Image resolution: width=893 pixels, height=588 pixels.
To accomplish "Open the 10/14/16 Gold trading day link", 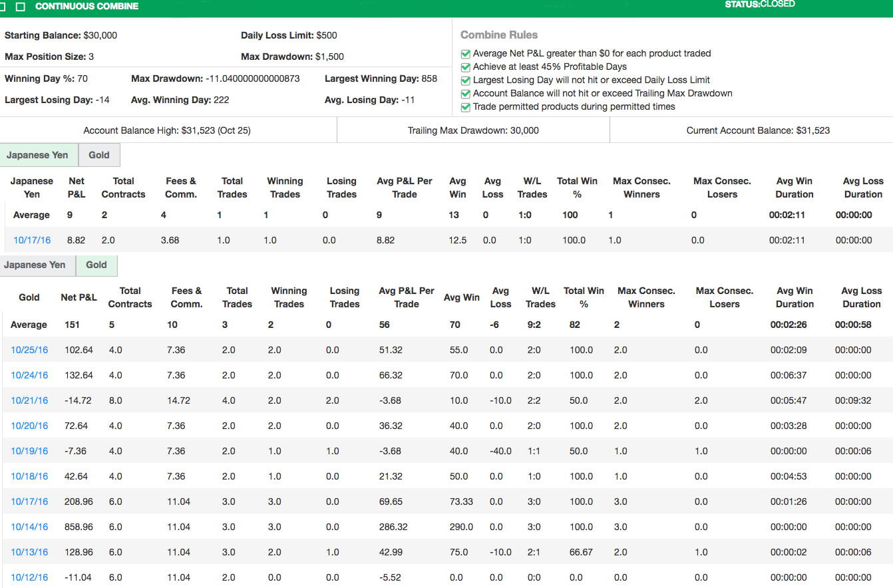I will click(x=29, y=527).
